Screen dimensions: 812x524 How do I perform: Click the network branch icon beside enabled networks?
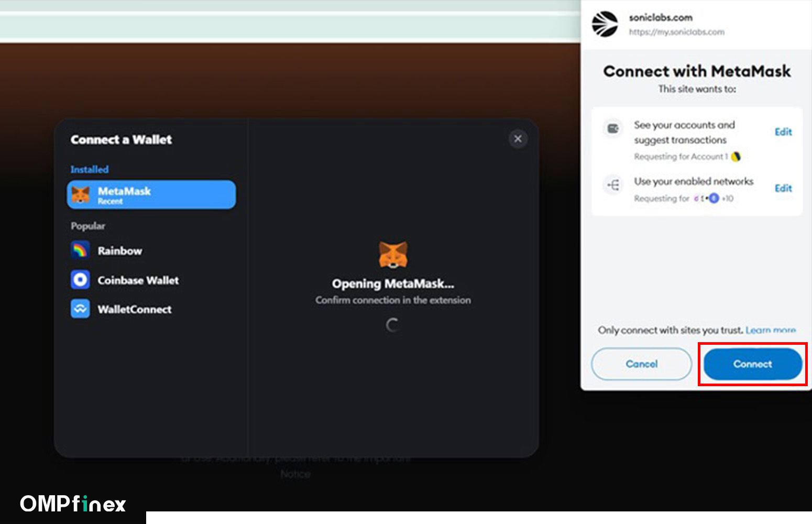pyautogui.click(x=612, y=184)
